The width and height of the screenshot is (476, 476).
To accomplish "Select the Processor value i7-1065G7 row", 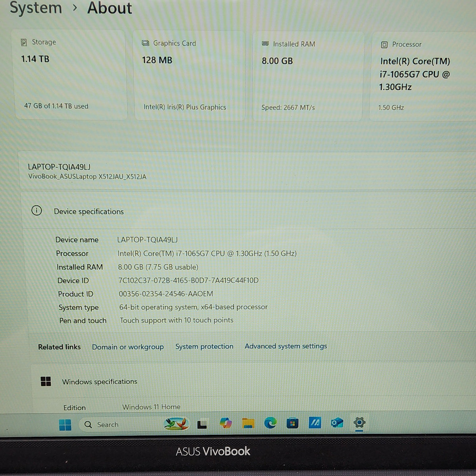I will coord(207,253).
